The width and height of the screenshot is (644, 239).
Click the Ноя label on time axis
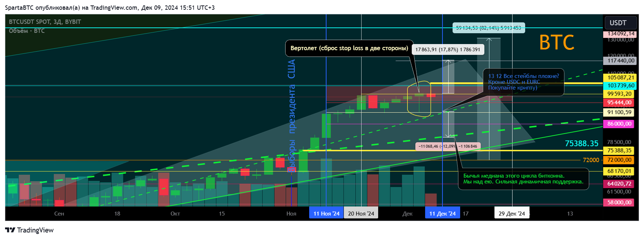[x=291, y=214]
